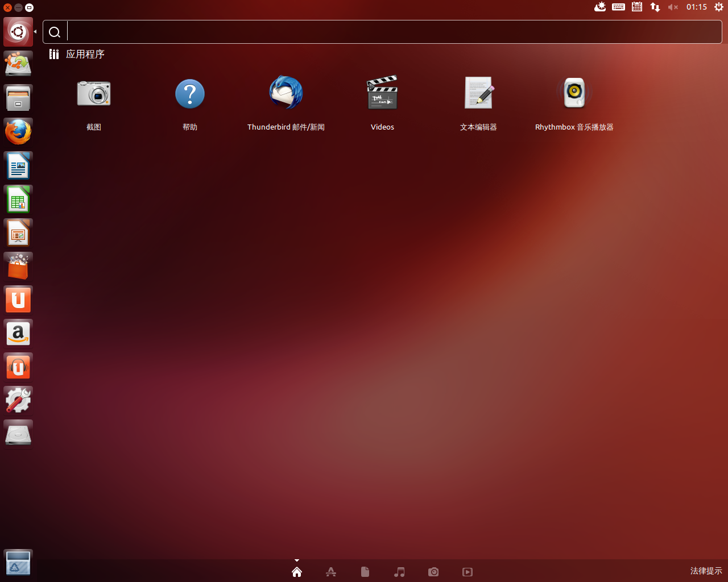This screenshot has width=728, height=582.
Task: Click the Ubuntu Dash home button in launcher
Action: click(18, 32)
